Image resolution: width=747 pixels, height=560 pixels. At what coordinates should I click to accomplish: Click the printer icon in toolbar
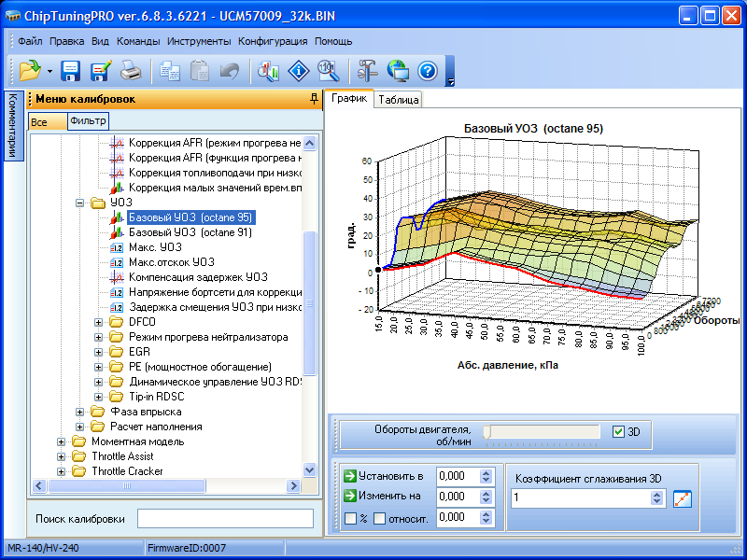131,70
